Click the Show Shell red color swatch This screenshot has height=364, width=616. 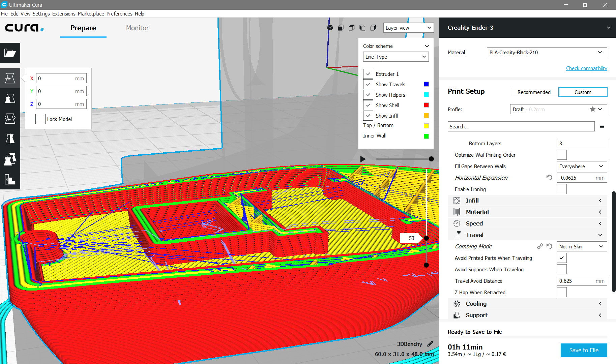[x=426, y=105]
